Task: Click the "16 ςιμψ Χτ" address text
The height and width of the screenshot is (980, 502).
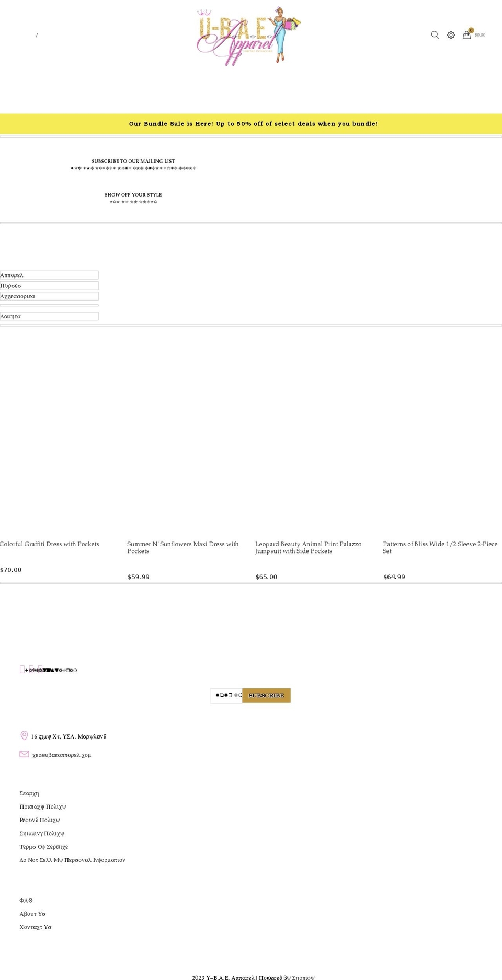Action: click(69, 736)
